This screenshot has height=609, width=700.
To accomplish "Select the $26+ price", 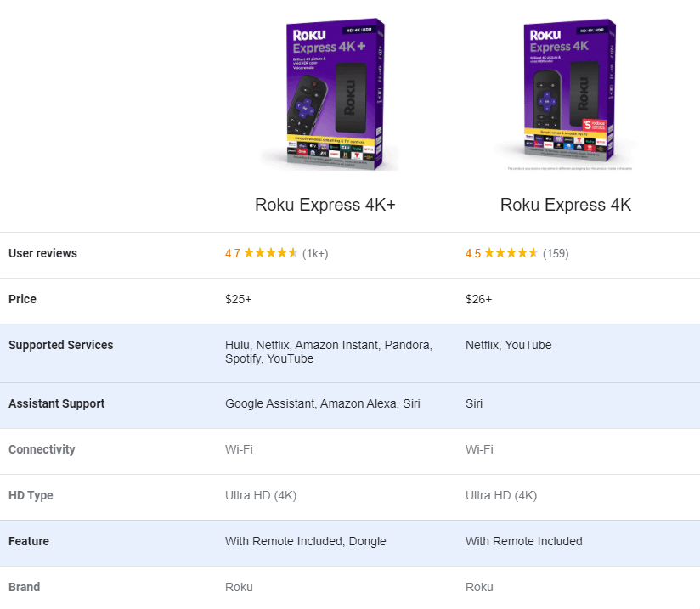I will (478, 299).
